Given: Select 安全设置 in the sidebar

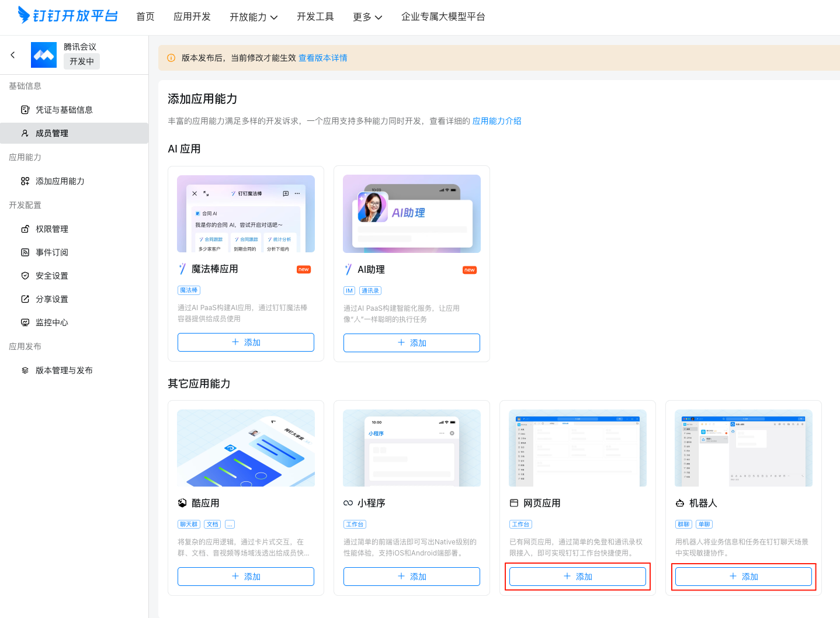Looking at the screenshot, I should pos(74,276).
